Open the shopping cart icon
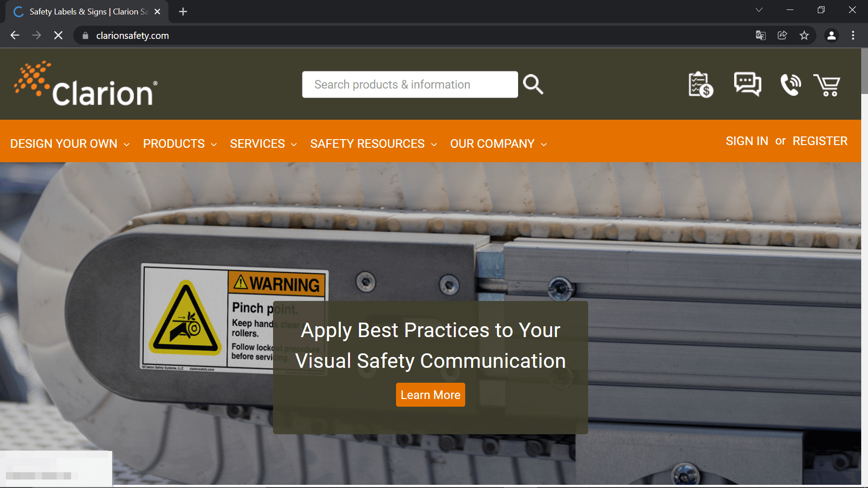The image size is (868, 488). pyautogui.click(x=827, y=85)
